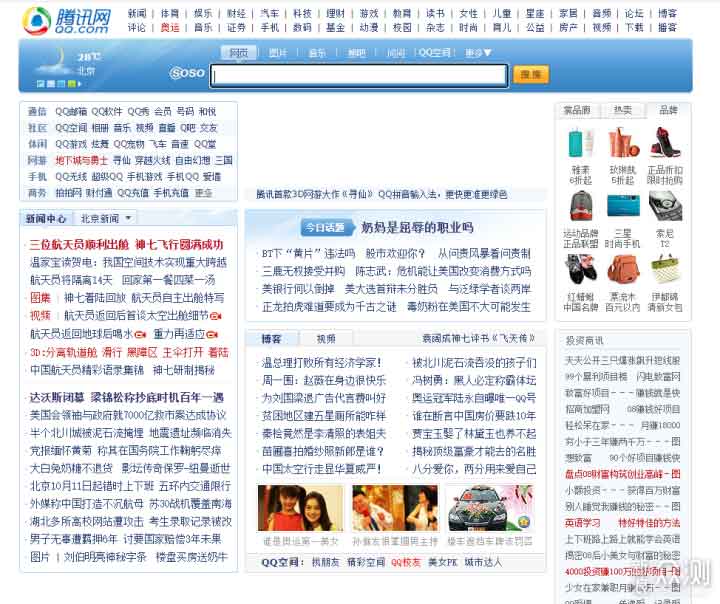Click video icon after 航天员返回后首谈太空出舱细节
This screenshot has width=720, height=604.
click(x=216, y=316)
